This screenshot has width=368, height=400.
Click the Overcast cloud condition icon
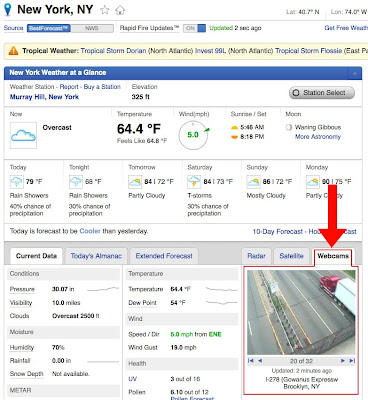[x=23, y=135]
